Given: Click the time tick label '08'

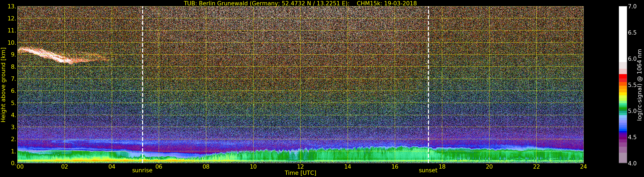Looking at the screenshot, I should [x=206, y=166].
